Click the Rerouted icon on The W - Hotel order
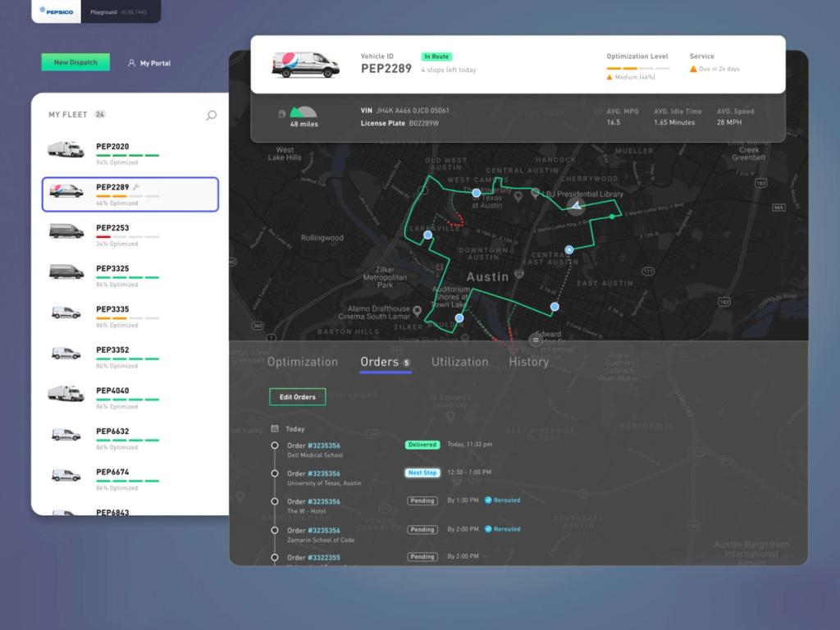Screen dimensions: 840x630 489,500
